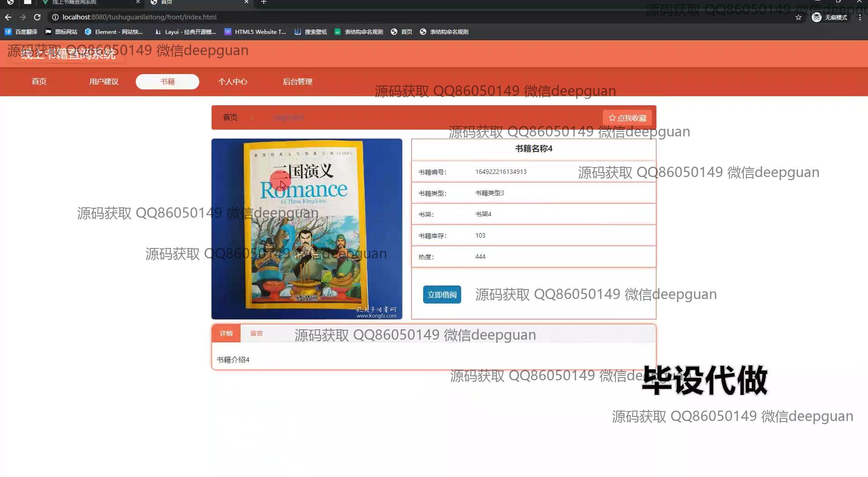The width and height of the screenshot is (868, 477).
Task: Open 个人中心 navigation item
Action: 233,81
